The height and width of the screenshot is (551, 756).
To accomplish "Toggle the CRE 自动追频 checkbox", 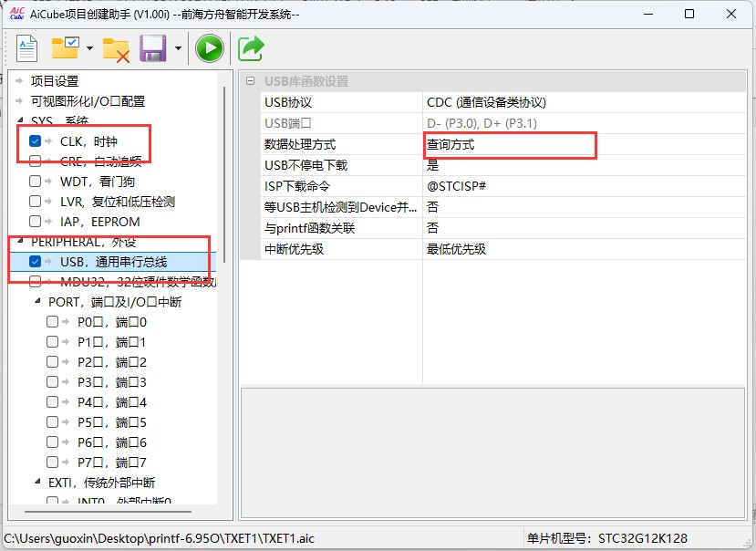I will tap(35, 161).
